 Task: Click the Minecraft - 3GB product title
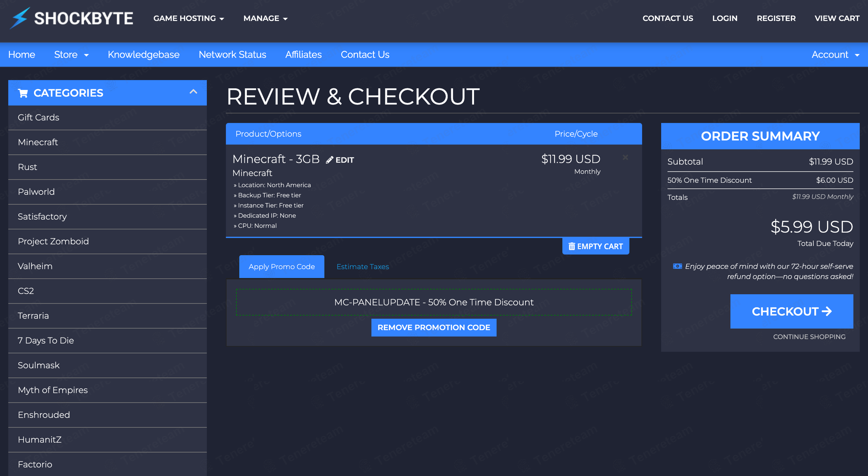click(276, 159)
